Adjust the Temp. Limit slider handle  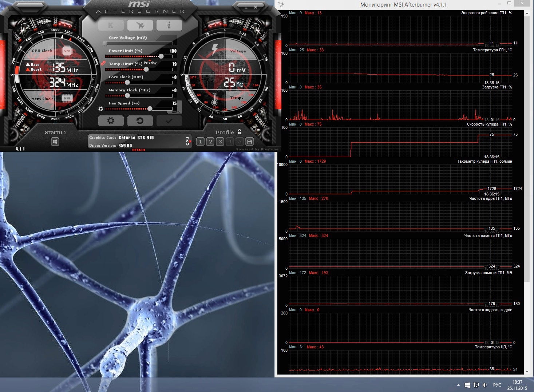pos(146,69)
